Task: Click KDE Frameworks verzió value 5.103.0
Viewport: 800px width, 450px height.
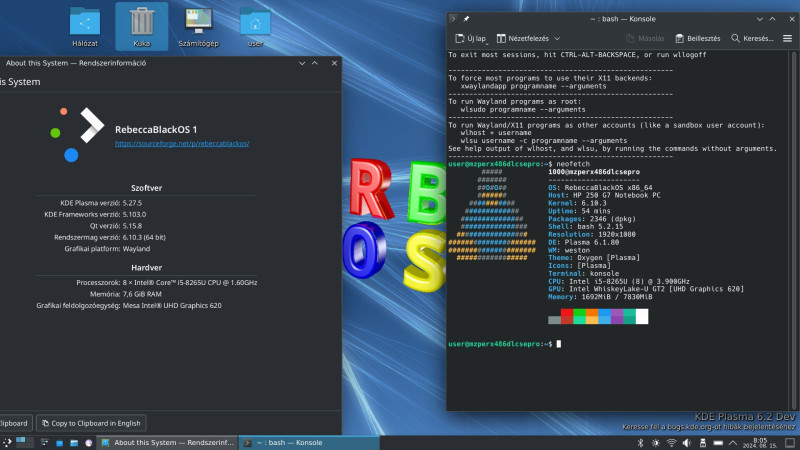Action: [x=134, y=215]
